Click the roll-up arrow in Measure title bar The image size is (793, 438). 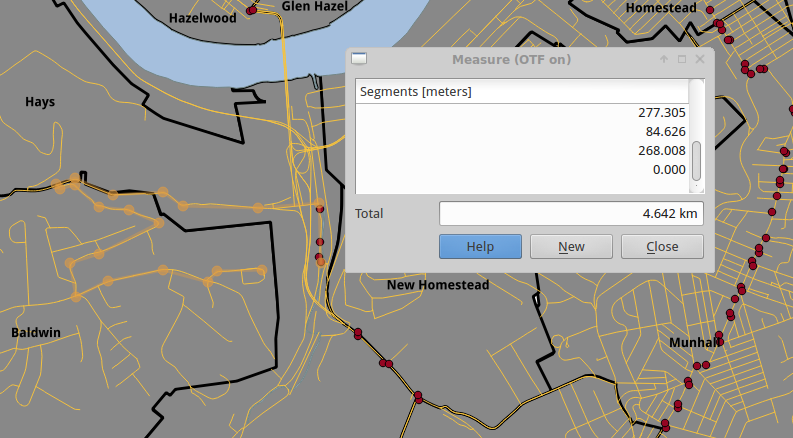coord(663,60)
